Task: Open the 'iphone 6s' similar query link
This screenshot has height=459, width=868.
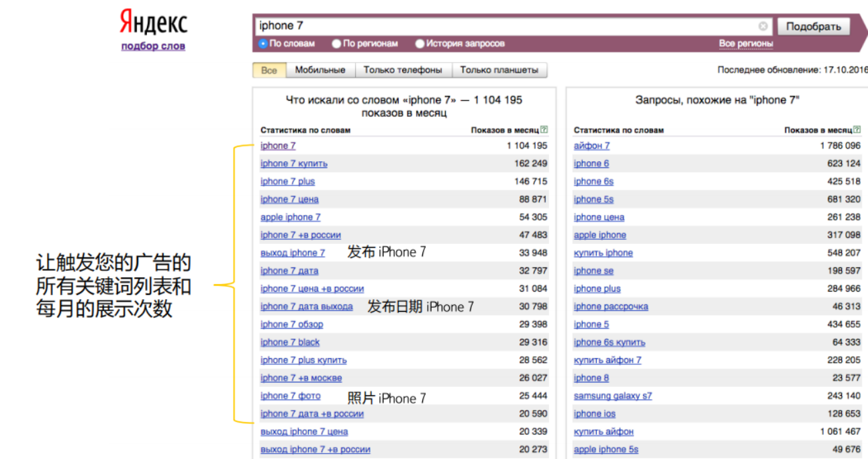Action: click(593, 181)
